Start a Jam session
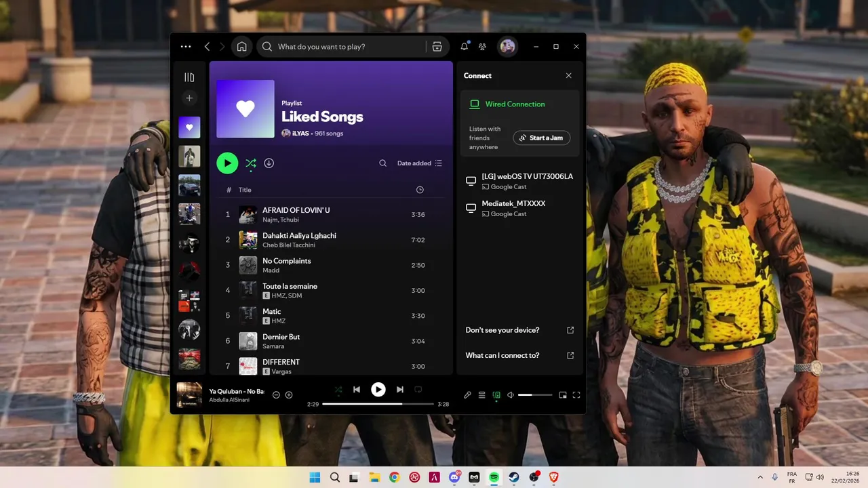This screenshot has width=868, height=488. tap(541, 138)
